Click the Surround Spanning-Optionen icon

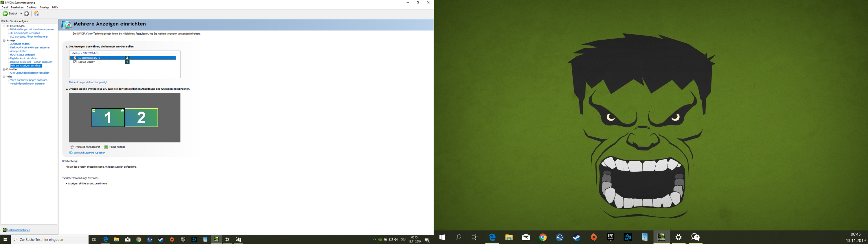[71, 153]
